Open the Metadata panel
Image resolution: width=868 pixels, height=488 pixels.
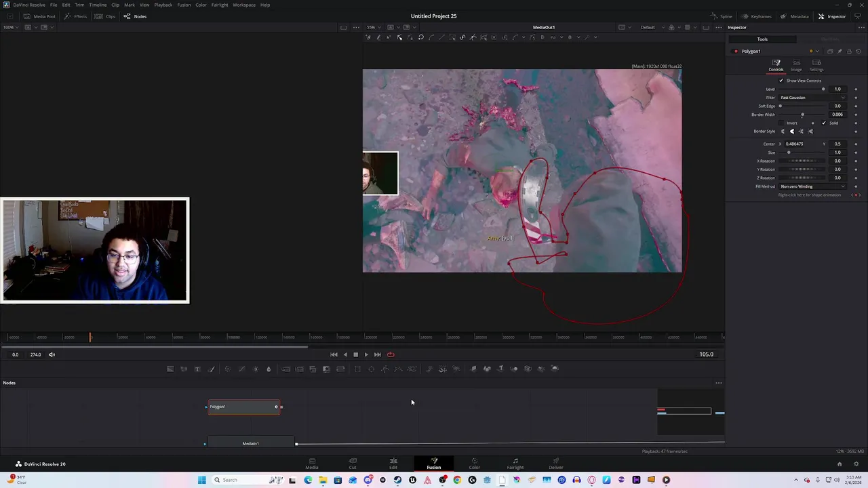[794, 16]
